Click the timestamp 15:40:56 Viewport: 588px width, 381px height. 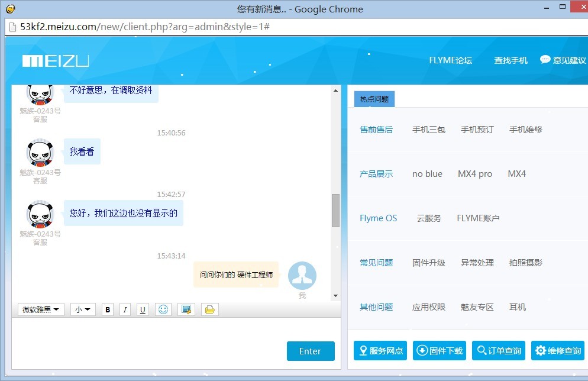(171, 133)
